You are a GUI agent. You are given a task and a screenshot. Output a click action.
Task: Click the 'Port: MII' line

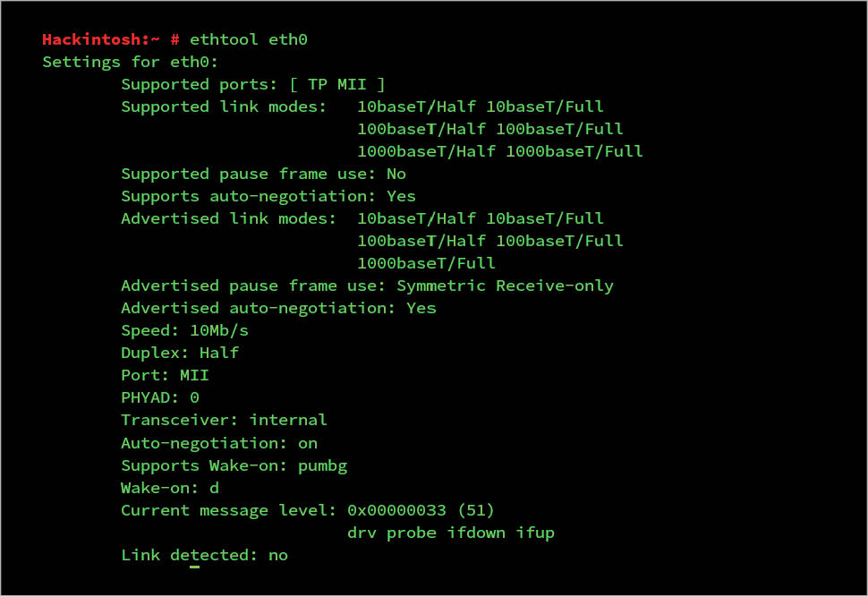pyautogui.click(x=165, y=375)
